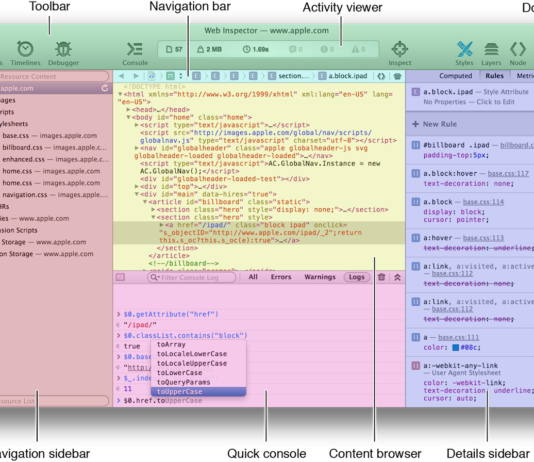The width and height of the screenshot is (534, 462).
Task: Choose toArray autocomplete suggestion
Action: (x=199, y=345)
